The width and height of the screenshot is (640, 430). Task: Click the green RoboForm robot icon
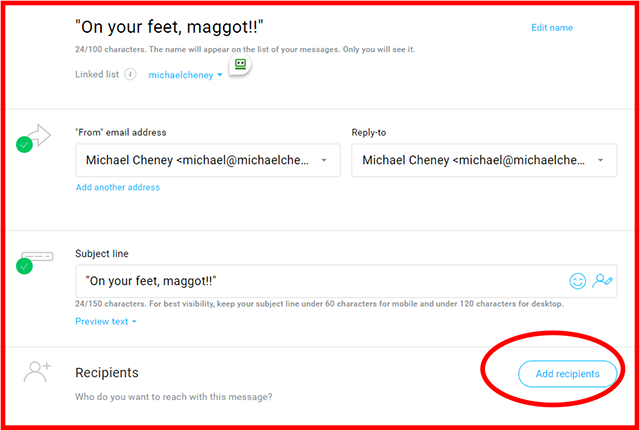[x=240, y=64]
